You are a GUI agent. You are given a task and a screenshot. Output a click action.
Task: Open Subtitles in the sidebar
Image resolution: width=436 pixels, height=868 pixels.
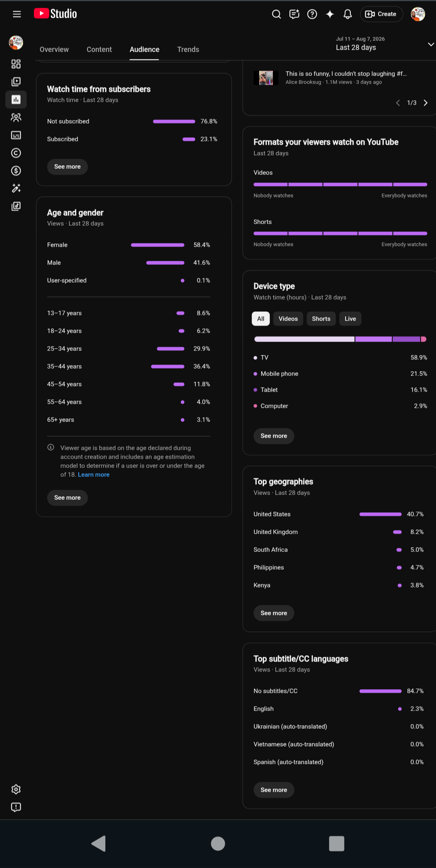16,135
